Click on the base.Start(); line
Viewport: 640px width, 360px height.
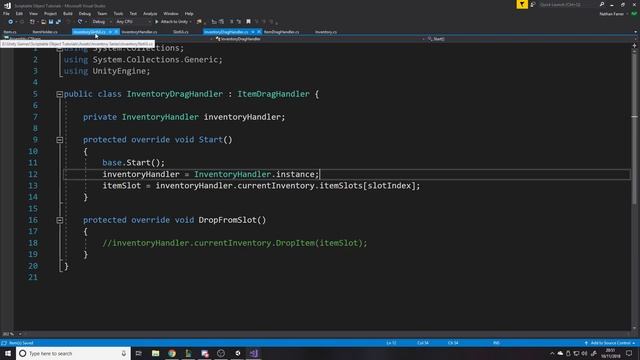(133, 162)
